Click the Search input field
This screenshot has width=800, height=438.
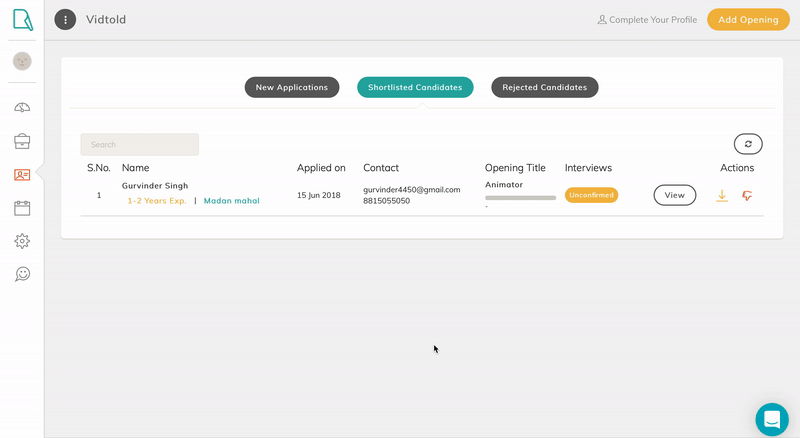click(140, 144)
